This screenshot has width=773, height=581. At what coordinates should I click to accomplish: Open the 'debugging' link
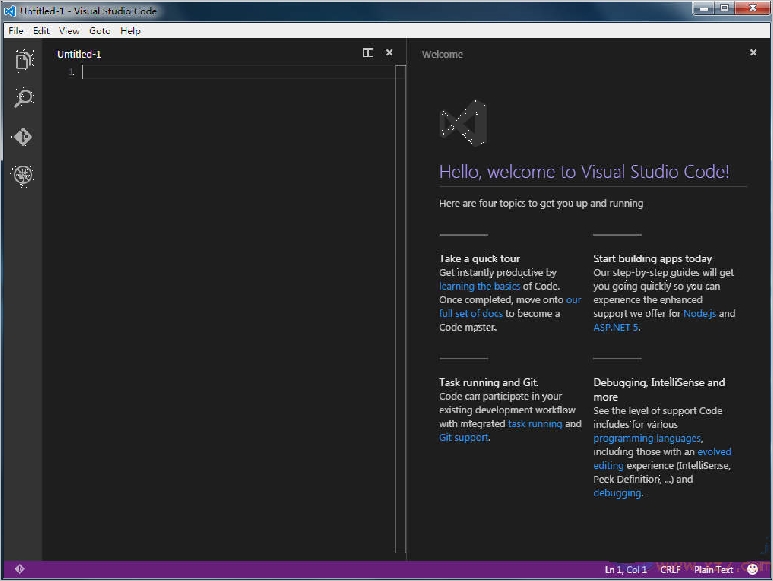[x=617, y=493]
